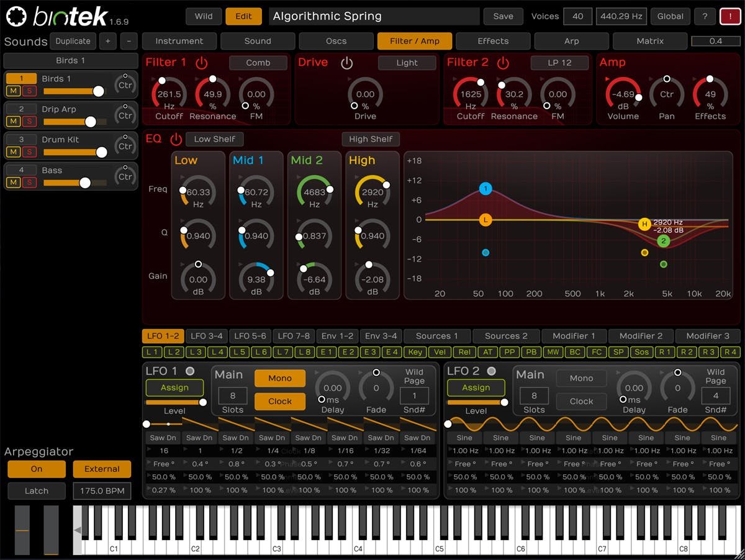Select green EQ node 2 on graph
745x560 pixels.
664,241
